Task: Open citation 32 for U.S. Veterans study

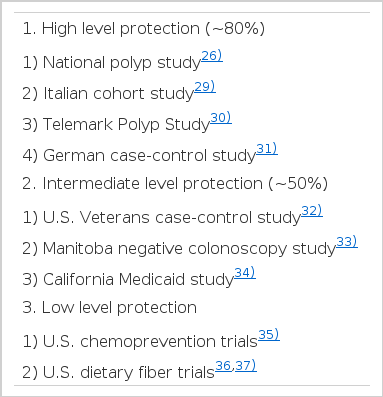Action: click(312, 211)
